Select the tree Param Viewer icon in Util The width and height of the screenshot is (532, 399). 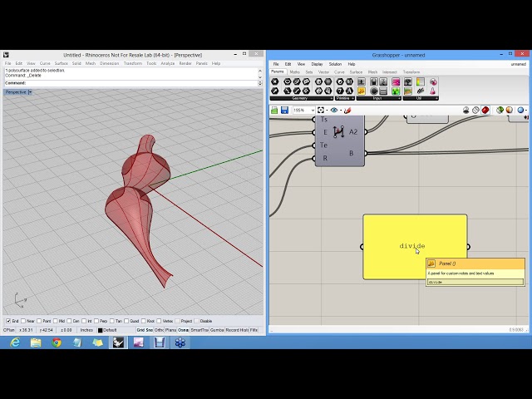click(x=408, y=81)
